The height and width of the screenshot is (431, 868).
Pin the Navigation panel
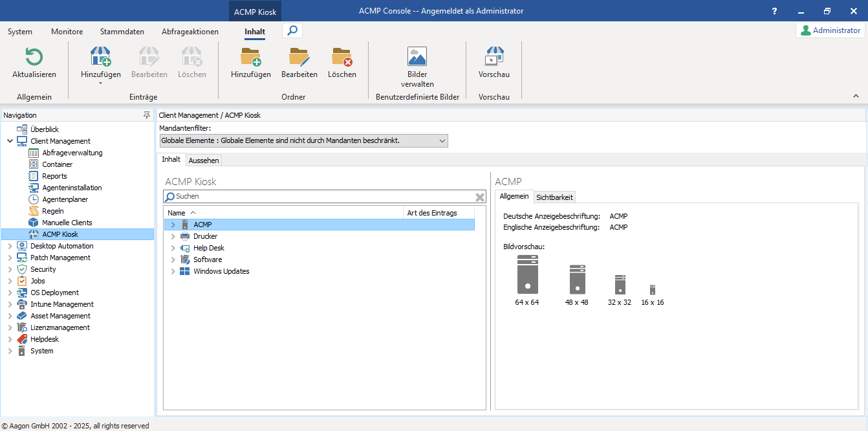(x=147, y=115)
